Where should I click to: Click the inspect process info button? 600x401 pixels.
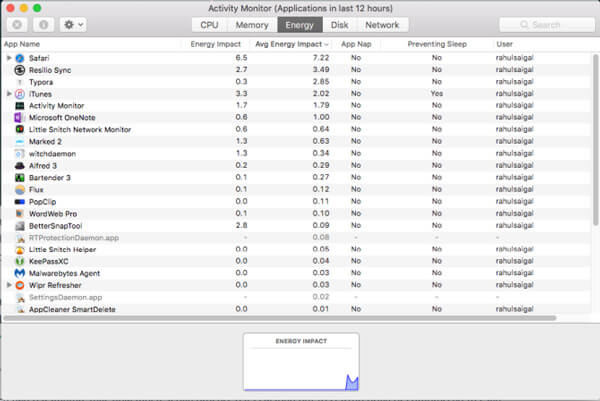44,25
